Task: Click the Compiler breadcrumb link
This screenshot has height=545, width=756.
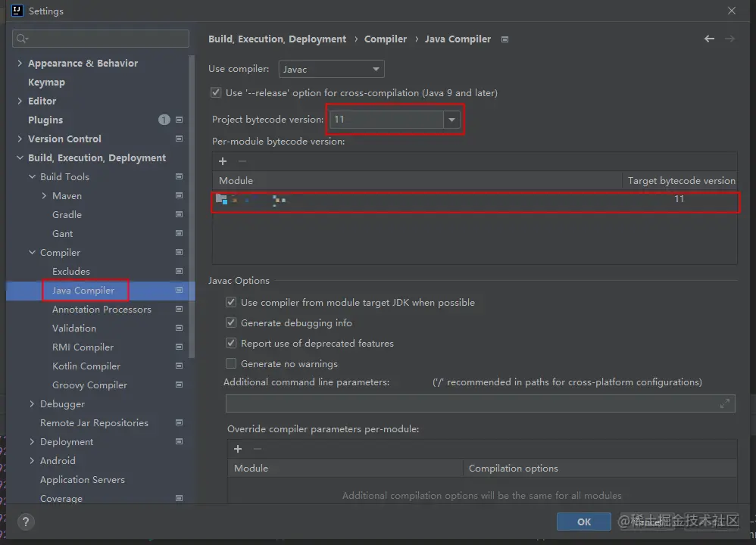Action: click(386, 39)
